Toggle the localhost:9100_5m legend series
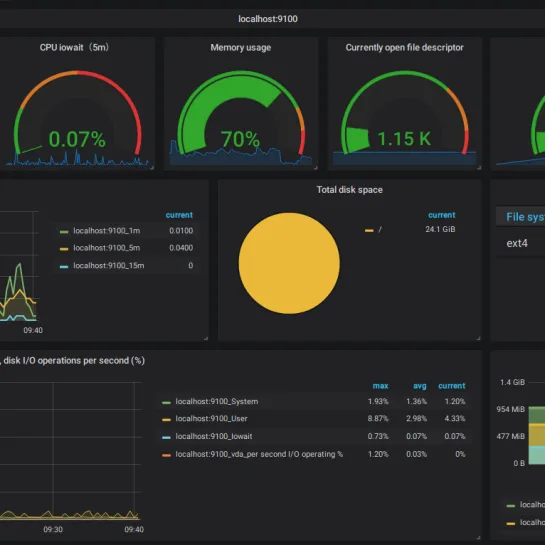The image size is (545, 545). click(107, 248)
